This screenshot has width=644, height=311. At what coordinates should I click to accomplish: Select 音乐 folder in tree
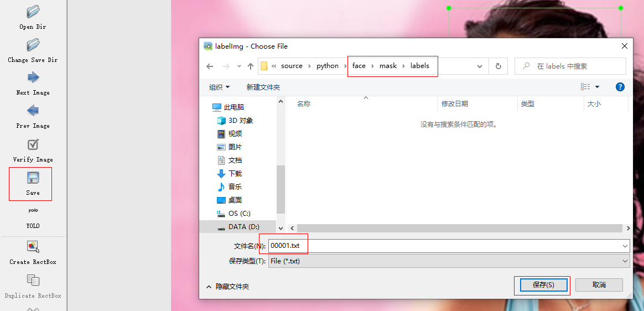coord(230,187)
